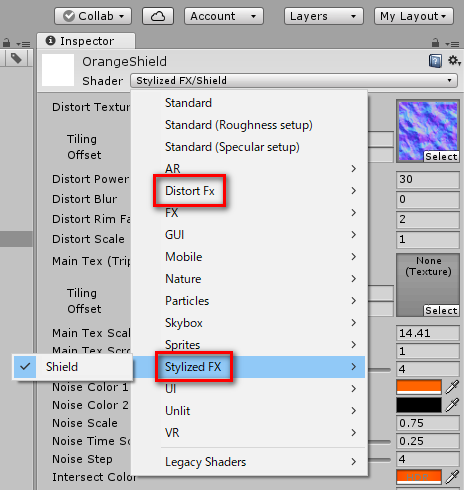The width and height of the screenshot is (464, 490).
Task: Toggle the Inspector lock icon
Action: pyautogui.click(x=435, y=43)
